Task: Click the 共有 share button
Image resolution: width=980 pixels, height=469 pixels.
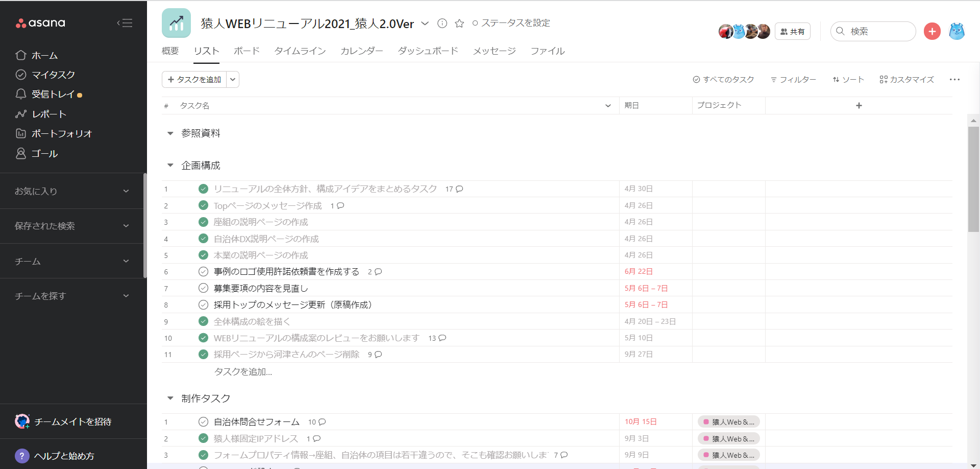Action: point(792,32)
